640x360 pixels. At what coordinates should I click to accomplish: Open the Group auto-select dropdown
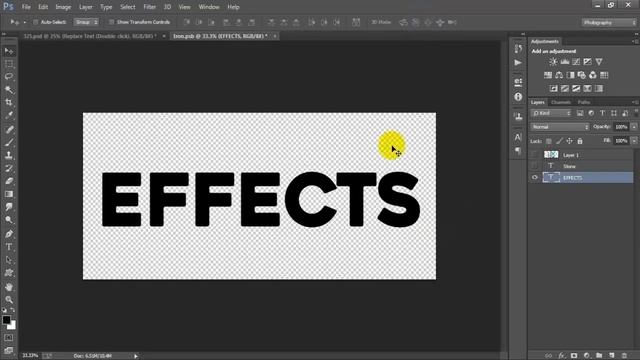86,22
